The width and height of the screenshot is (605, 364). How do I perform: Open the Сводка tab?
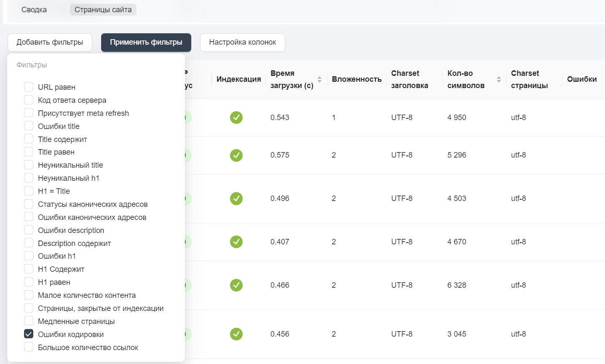[x=34, y=10]
